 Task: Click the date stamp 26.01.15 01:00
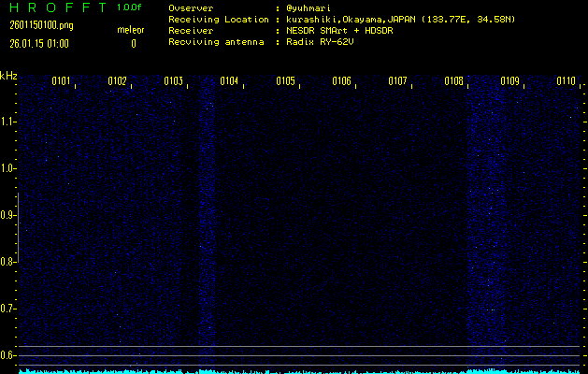pyautogui.click(x=39, y=44)
